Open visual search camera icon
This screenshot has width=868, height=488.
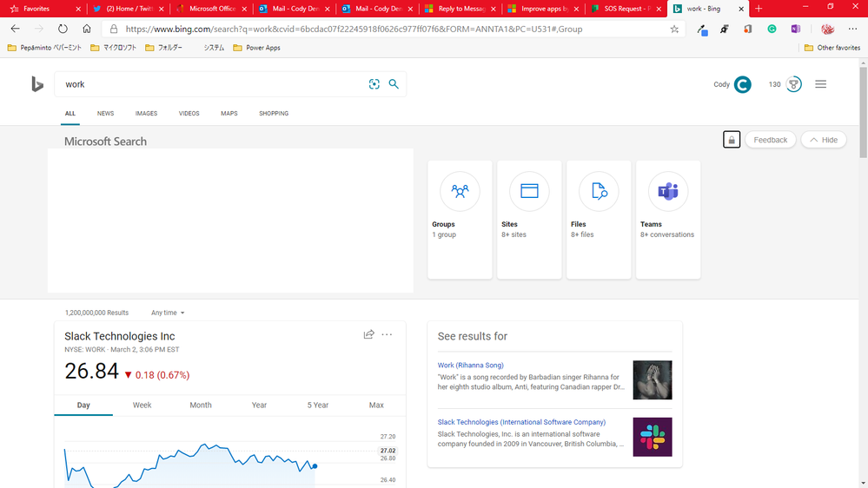[374, 84]
